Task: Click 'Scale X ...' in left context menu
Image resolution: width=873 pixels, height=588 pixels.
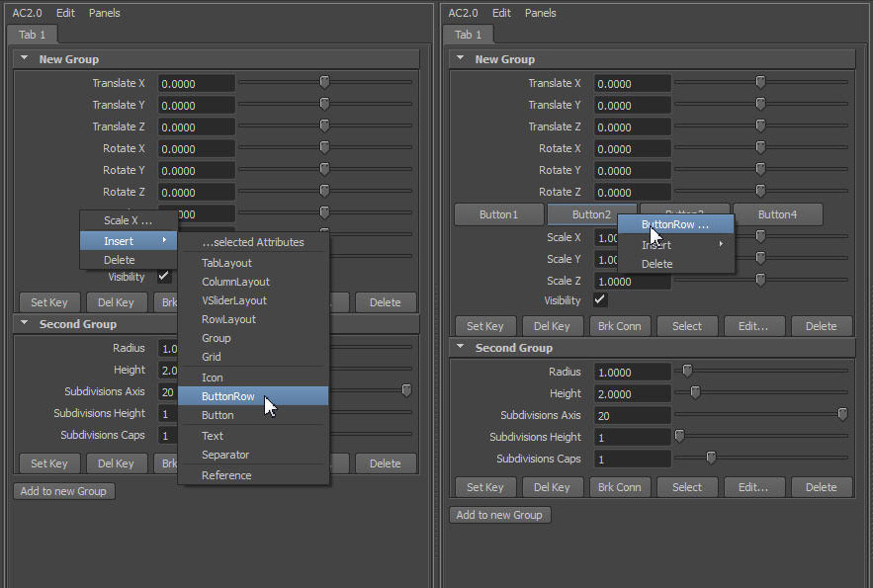Action: point(128,220)
